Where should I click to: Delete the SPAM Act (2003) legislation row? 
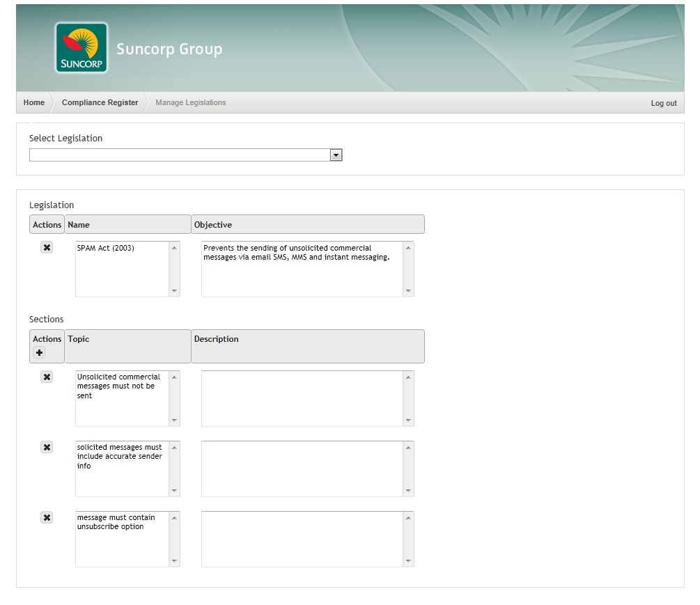pos(47,247)
